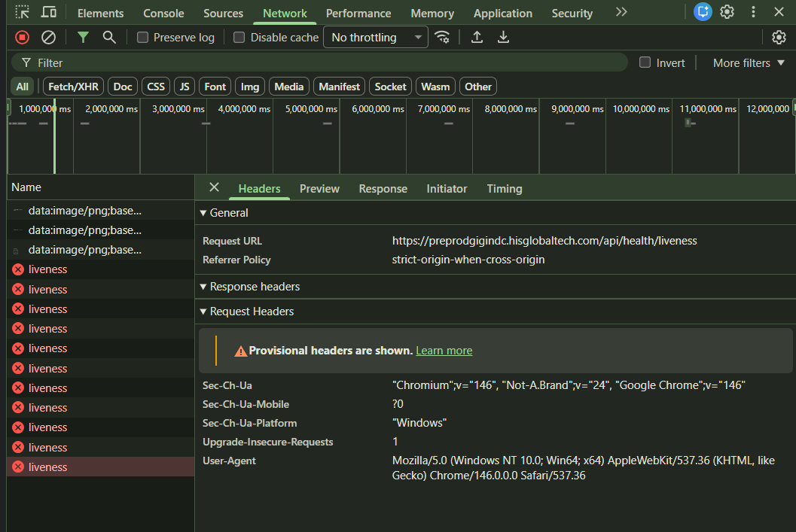Filter requests by Wasm type
Screen dimensions: 796x532
click(435, 87)
